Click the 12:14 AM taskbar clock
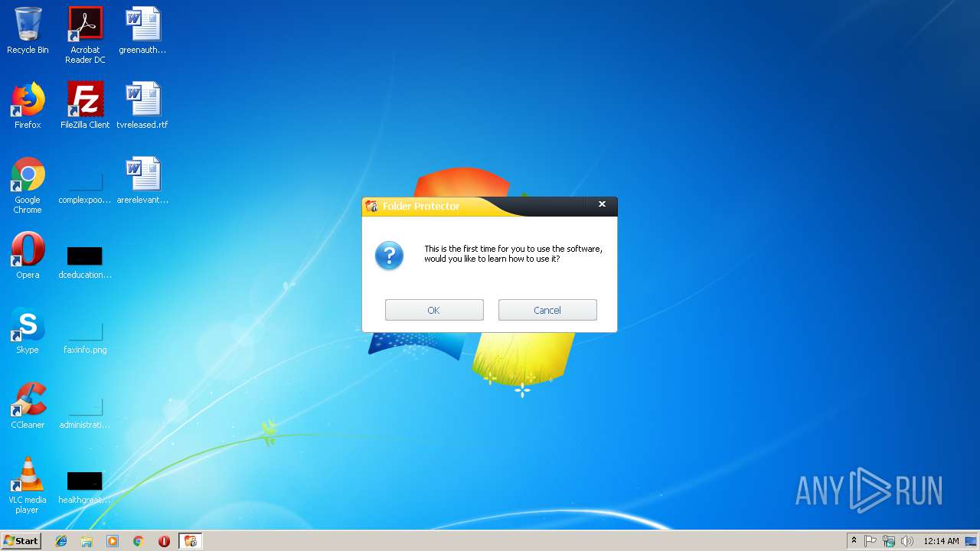 click(941, 541)
